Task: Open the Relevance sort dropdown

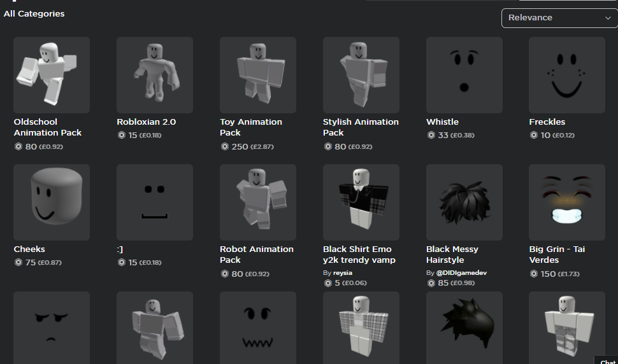Action: [x=559, y=18]
